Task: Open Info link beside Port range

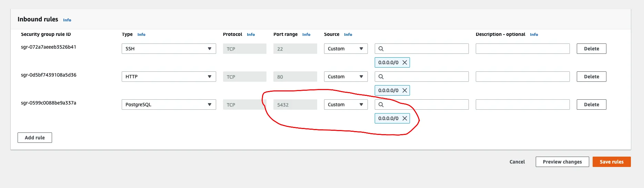Action: (306, 34)
